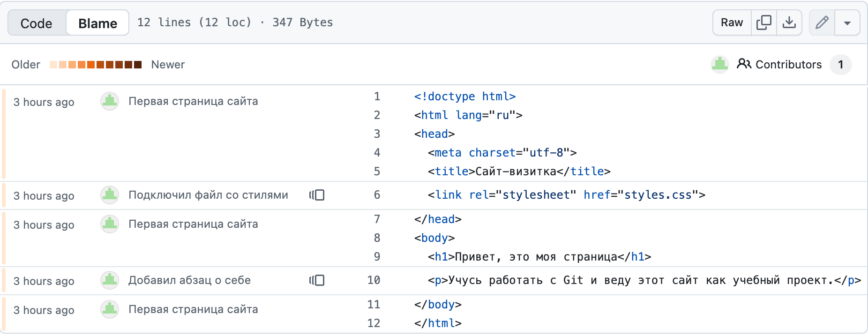Click line number 7

[x=377, y=219]
